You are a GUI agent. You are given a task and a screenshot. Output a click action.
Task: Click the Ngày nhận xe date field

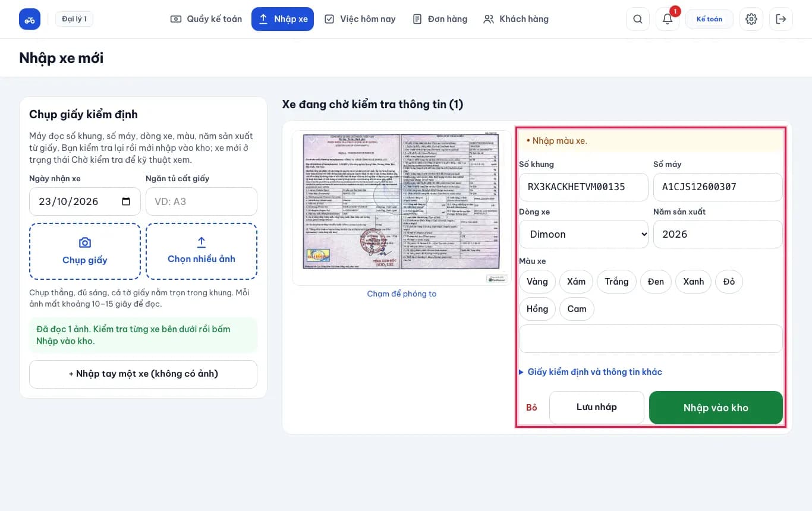click(85, 201)
